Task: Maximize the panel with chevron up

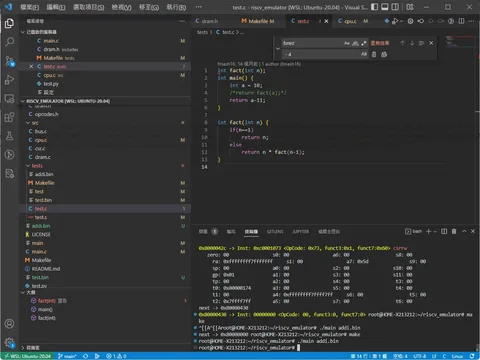Action: [x=464, y=231]
